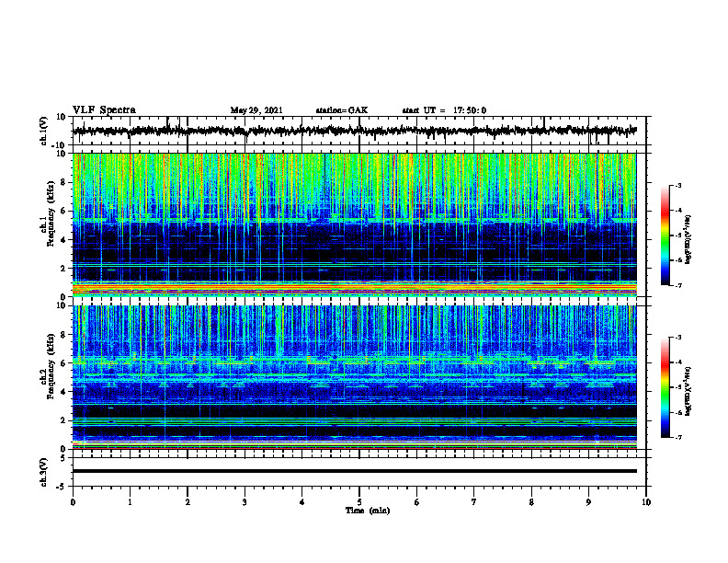Click the ch.1 color bar log(PSD) unit label
728x563 pixels.
tap(688, 239)
